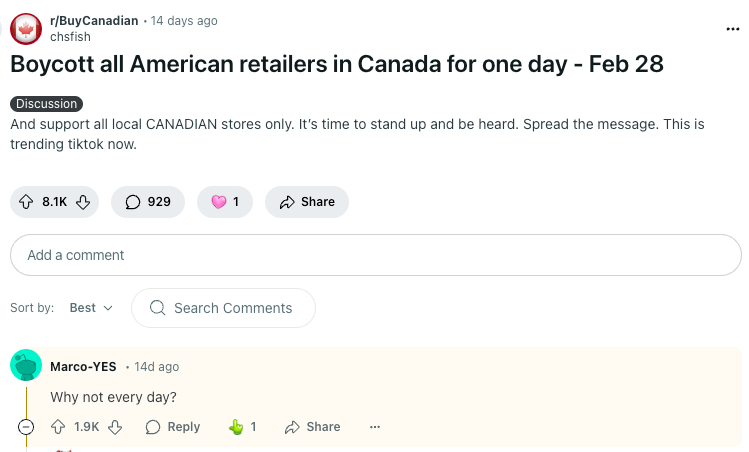Open the r/BuyCanadian community avatar
Viewport: 749px width, 452px height.
click(26, 29)
